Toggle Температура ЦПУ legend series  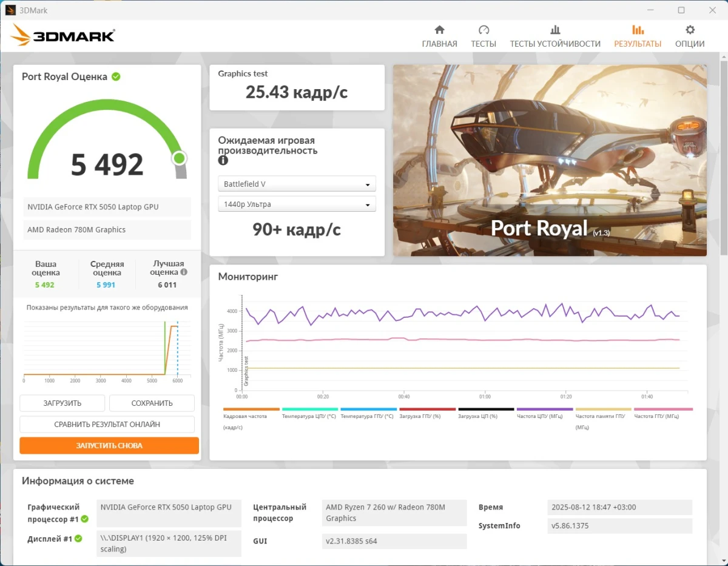tap(310, 413)
